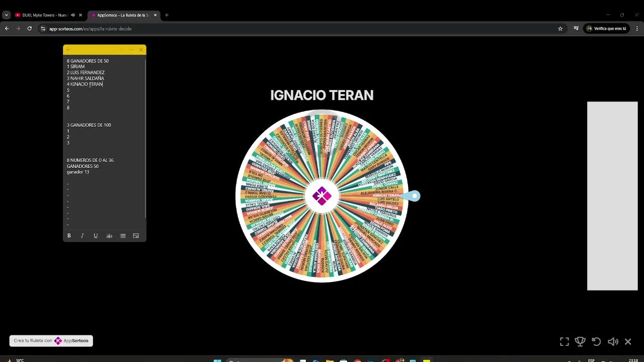Viewport: 644px width, 362px height.
Task: Toggle strikethrough formatting in sticky note
Action: (109, 236)
